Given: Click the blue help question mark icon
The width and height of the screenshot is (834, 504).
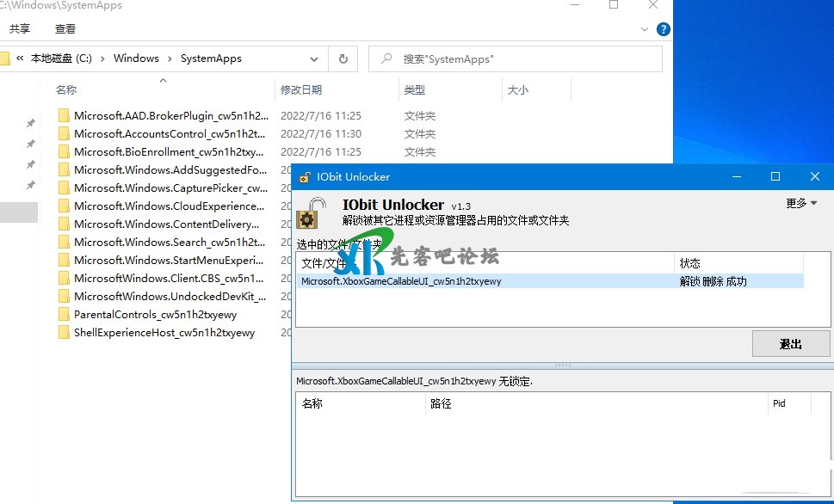Looking at the screenshot, I should tap(663, 28).
